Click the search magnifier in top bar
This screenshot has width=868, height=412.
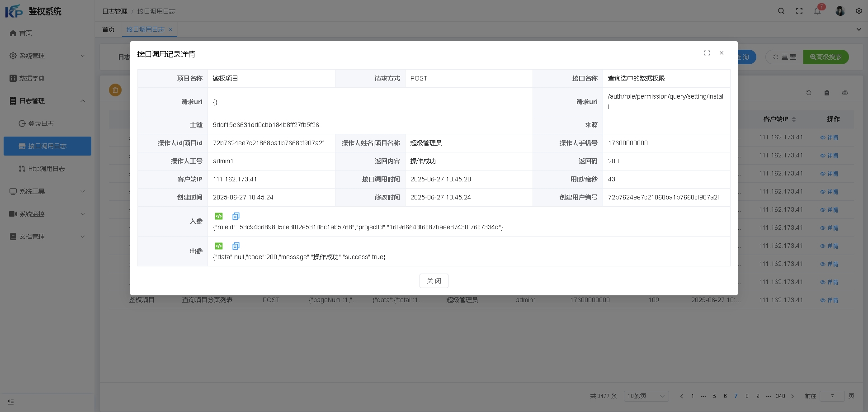781,11
